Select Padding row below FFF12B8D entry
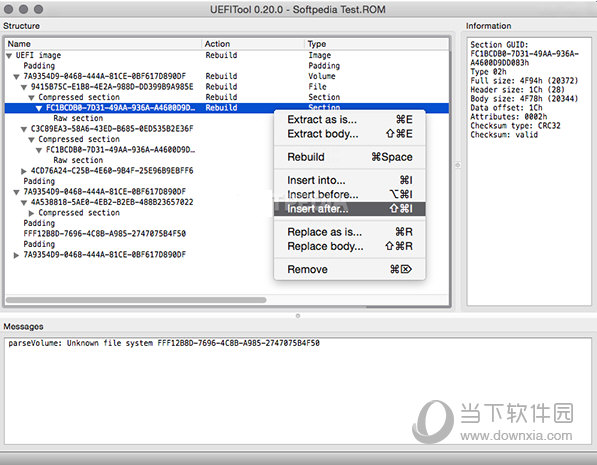This screenshot has width=597, height=465. tap(39, 244)
